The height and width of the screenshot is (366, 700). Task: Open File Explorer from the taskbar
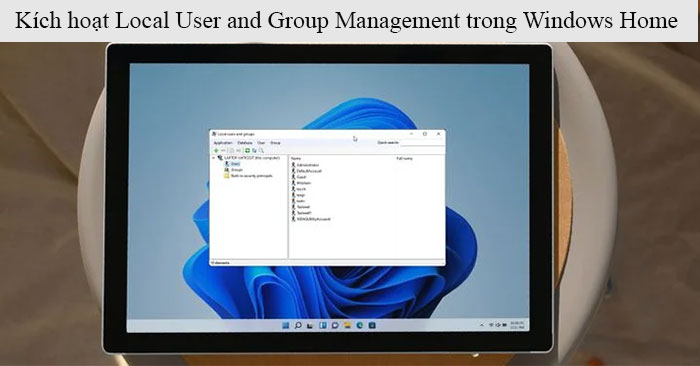(x=347, y=325)
